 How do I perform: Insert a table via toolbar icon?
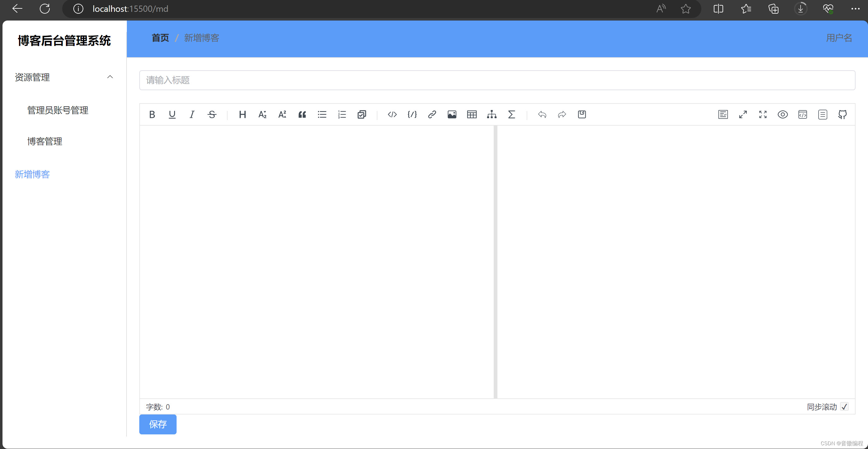(x=472, y=115)
